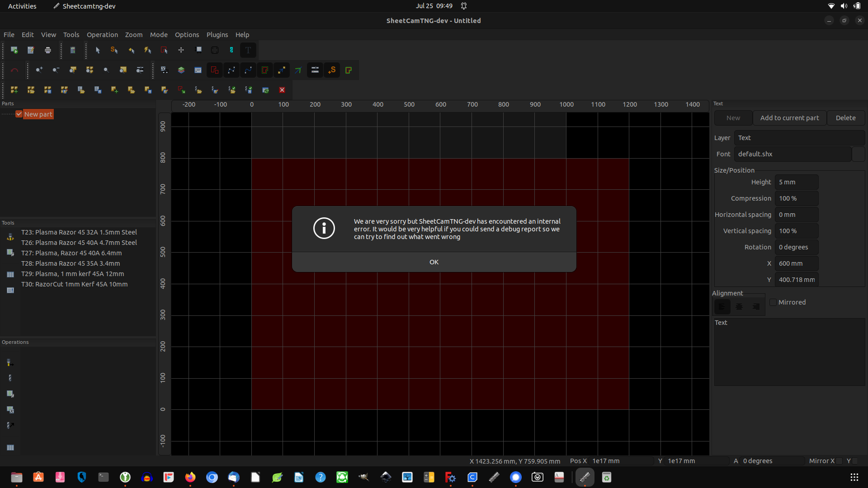Toggle the red overlapping shapes display icon

215,70
